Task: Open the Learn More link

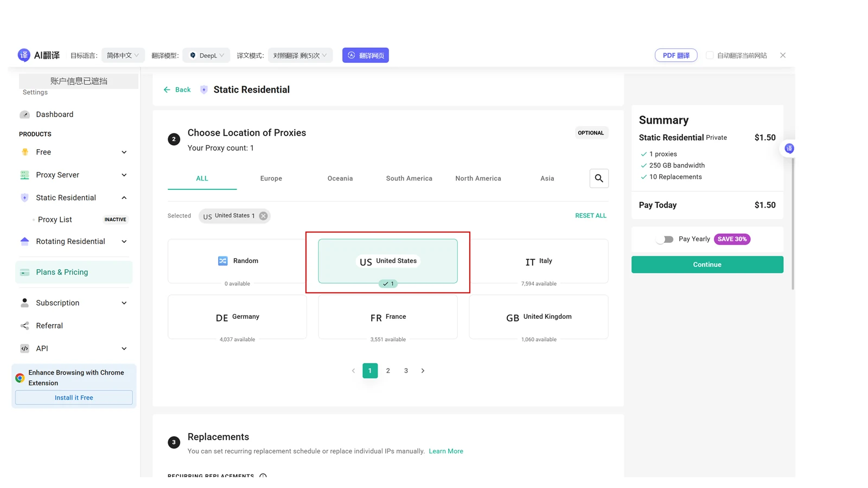Action: [446, 451]
